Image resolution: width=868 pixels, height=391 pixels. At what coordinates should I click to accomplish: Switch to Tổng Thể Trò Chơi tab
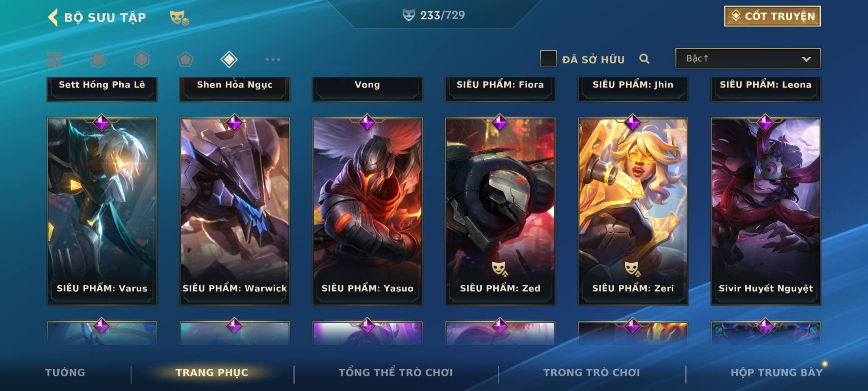click(396, 373)
